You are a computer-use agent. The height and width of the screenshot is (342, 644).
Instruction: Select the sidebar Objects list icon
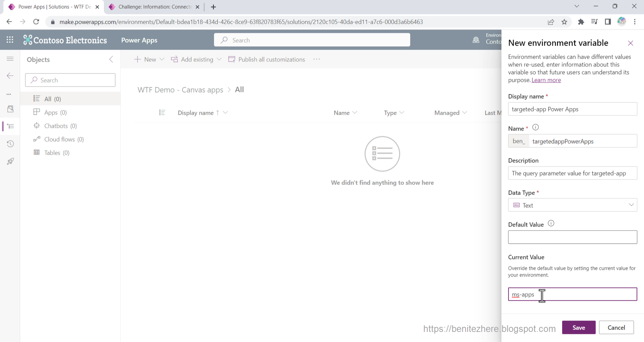pos(11,126)
